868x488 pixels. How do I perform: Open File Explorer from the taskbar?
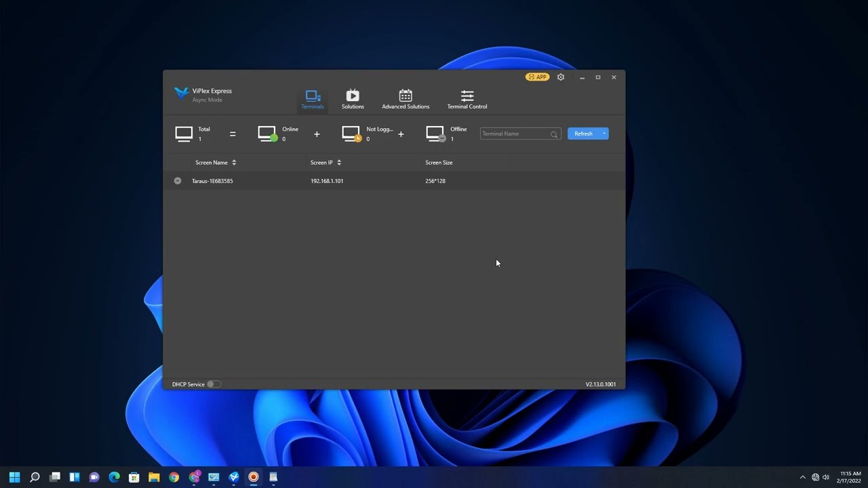coord(154,477)
